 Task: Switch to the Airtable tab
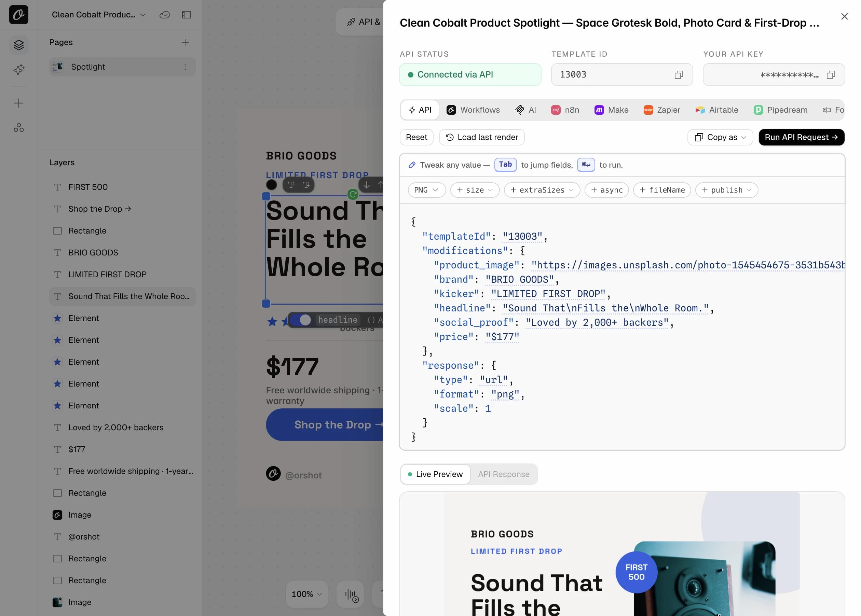pos(716,110)
